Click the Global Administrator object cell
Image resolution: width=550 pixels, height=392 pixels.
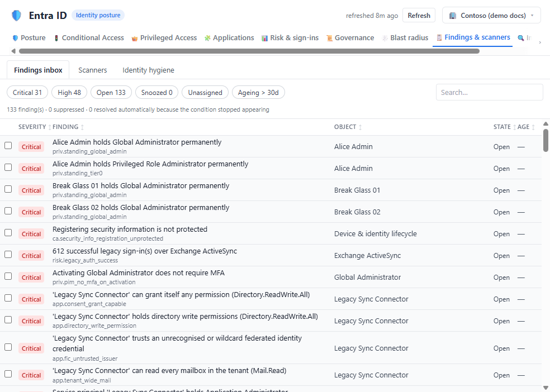367,277
